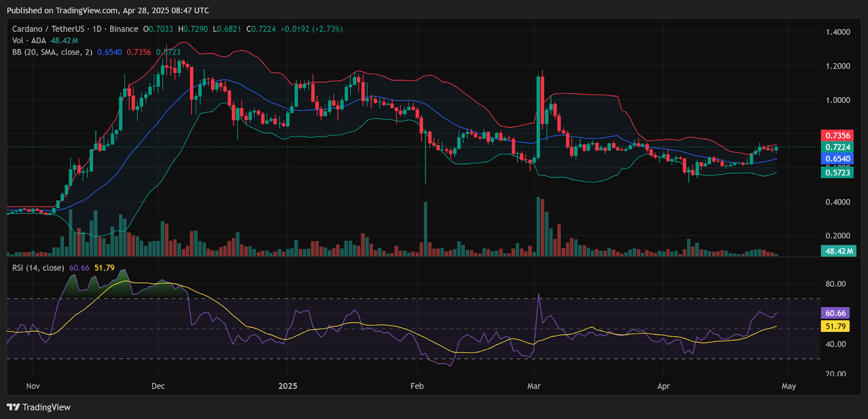Click the 2025 label on the time axis
This screenshot has width=868, height=419.
(288, 386)
